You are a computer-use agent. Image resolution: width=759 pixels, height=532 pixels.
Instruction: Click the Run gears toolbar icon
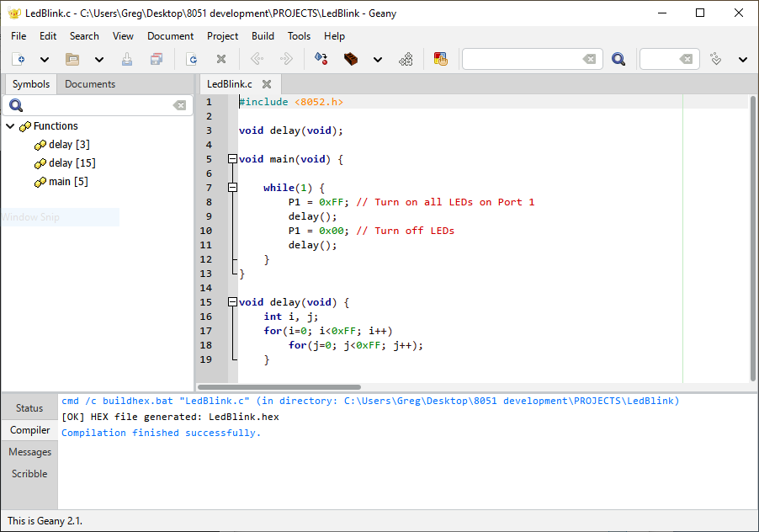point(406,59)
